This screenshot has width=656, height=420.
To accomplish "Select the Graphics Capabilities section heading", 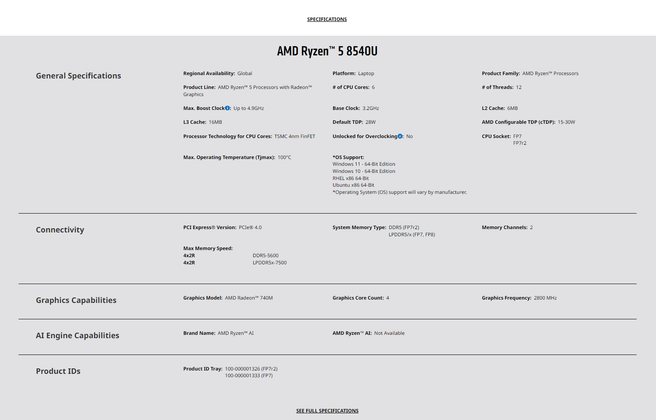I will point(76,300).
